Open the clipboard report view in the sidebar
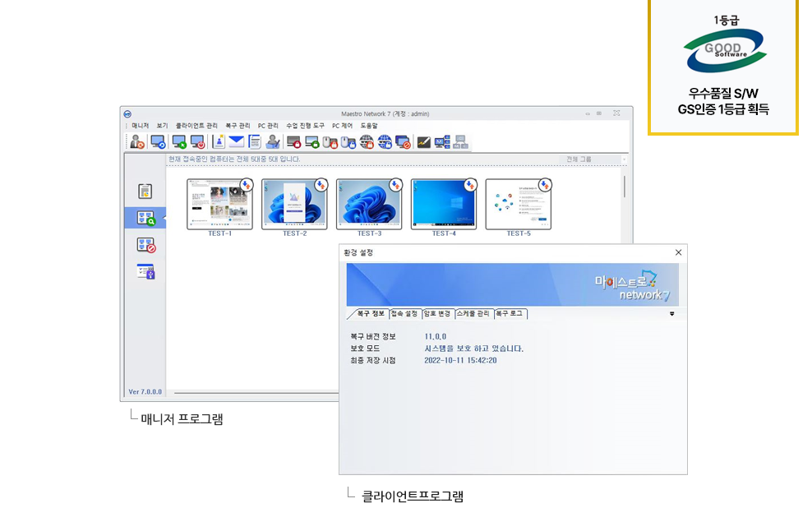 click(x=145, y=191)
